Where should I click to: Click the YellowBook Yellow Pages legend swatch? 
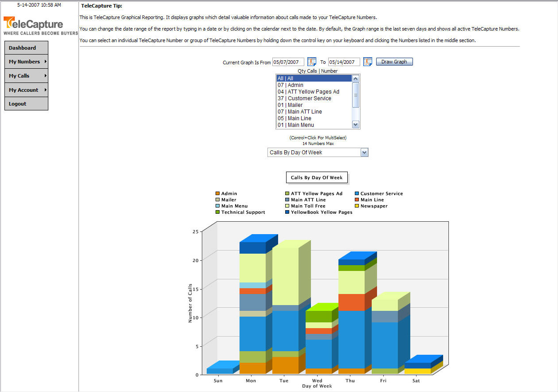[287, 212]
